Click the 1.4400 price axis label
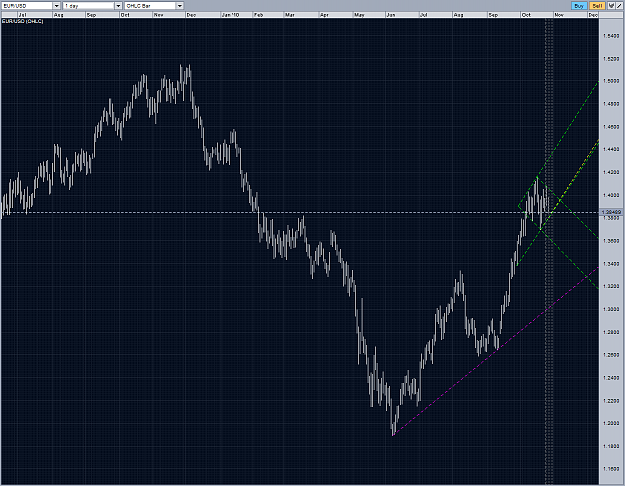The image size is (625, 486). (x=611, y=150)
